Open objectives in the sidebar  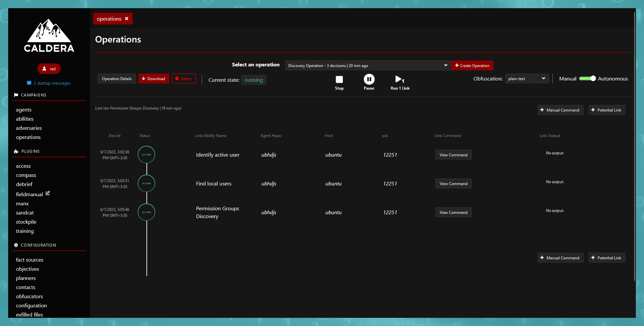[27, 269]
